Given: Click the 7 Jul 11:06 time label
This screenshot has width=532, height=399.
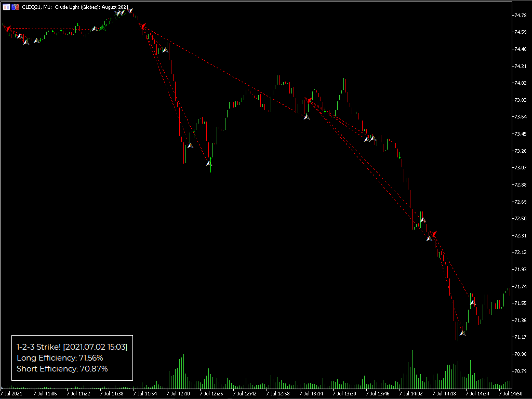Looking at the screenshot, I should point(45,394).
